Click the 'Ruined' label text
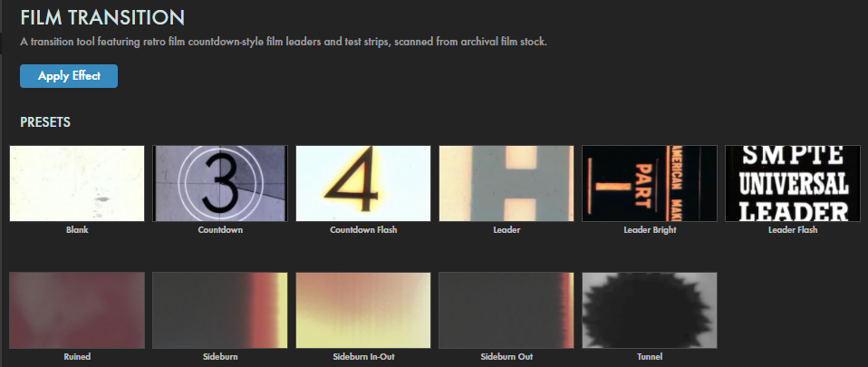Screen dimensions: 868x367 point(77,356)
